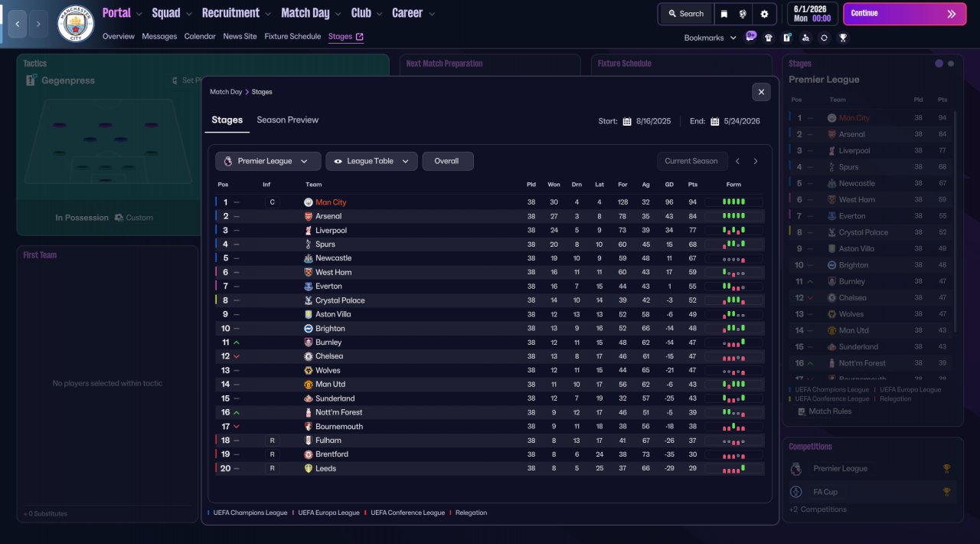
Task: Open the settings gear icon
Action: pyautogui.click(x=764, y=14)
